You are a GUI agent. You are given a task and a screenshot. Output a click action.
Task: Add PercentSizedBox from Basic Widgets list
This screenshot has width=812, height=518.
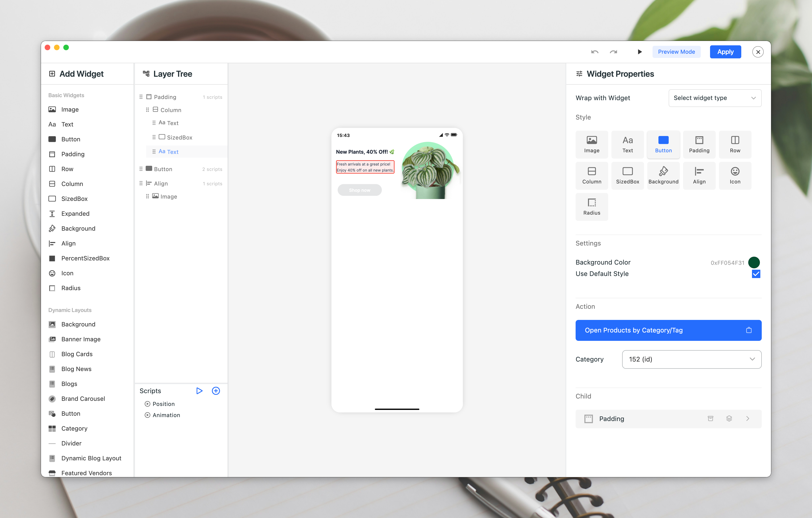[85, 258]
